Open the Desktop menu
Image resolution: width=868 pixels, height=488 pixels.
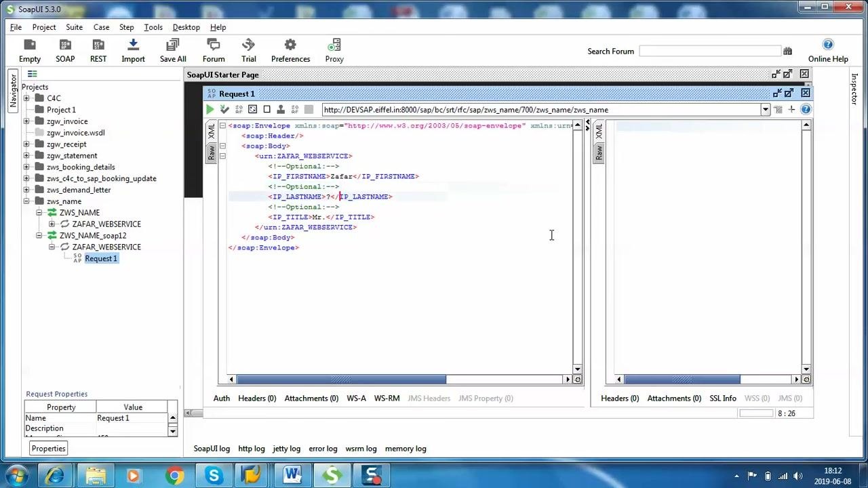(x=186, y=27)
